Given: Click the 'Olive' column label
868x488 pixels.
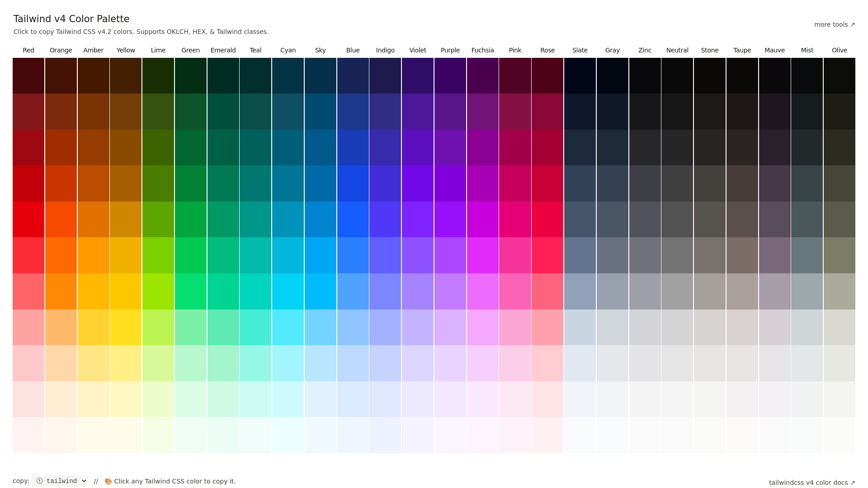Looking at the screenshot, I should click(840, 50).
